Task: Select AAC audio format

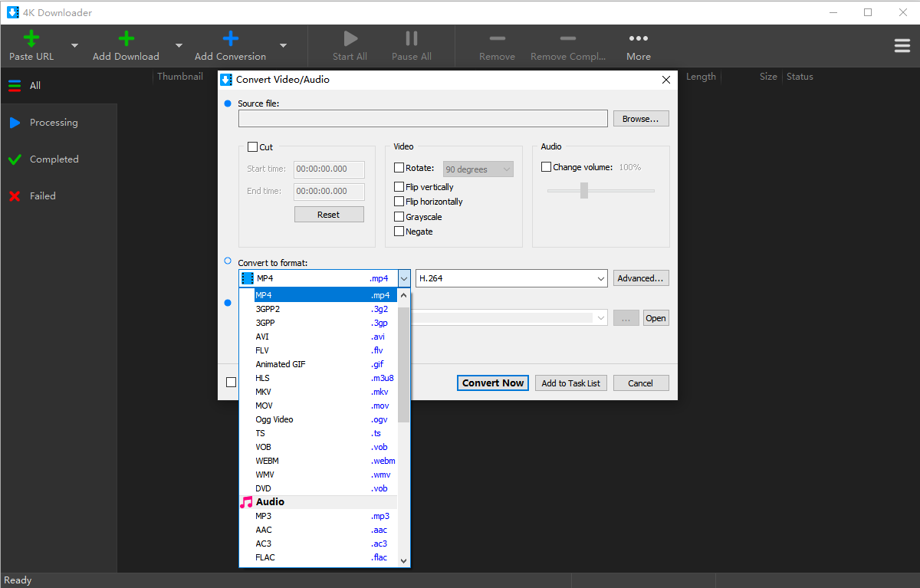Action: coord(318,530)
